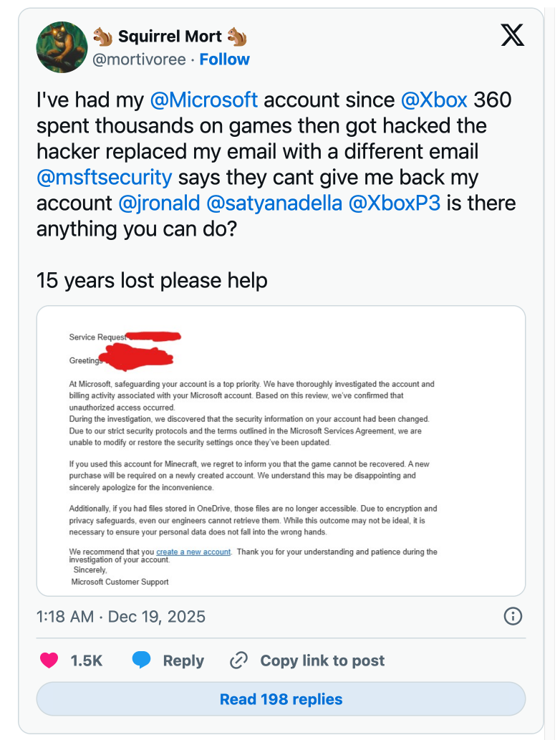Like the post with heart icon
The width and height of the screenshot is (560, 740).
[49, 660]
